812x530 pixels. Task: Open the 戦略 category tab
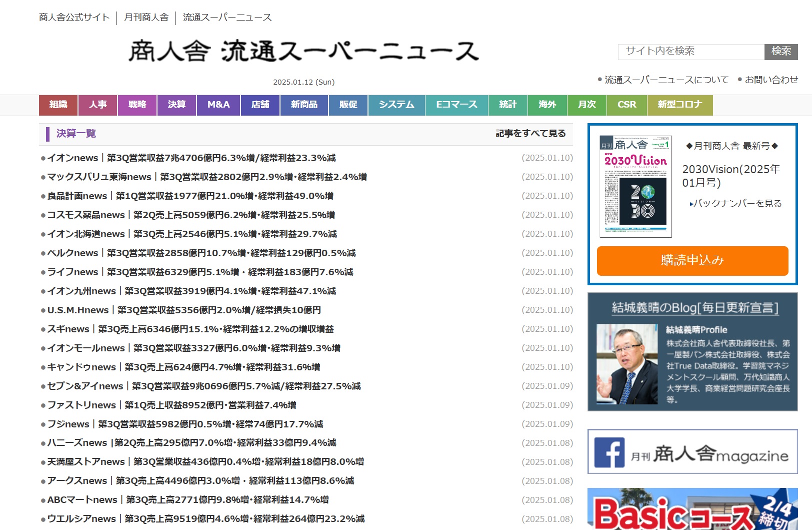[137, 105]
